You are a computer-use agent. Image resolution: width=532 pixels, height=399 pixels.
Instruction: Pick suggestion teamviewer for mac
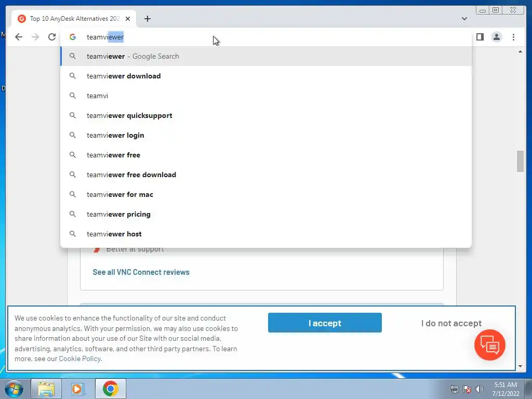click(266, 194)
